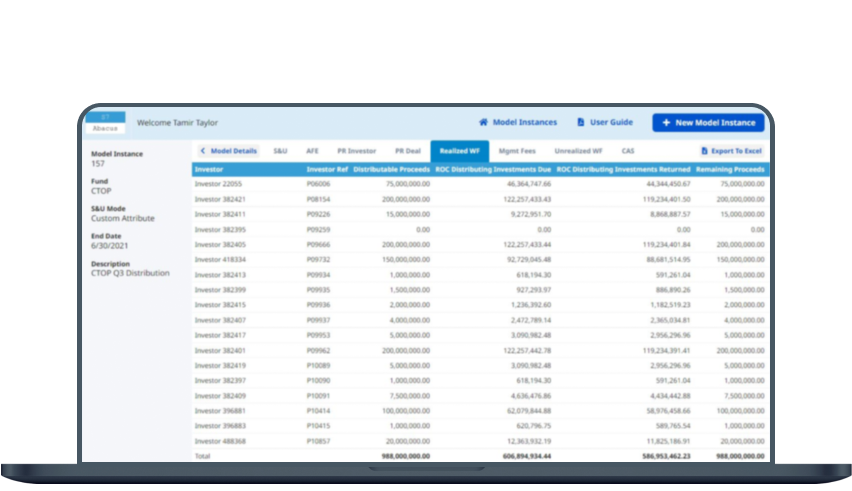Click the Investor Ref column header
The image size is (852, 491).
tap(327, 169)
